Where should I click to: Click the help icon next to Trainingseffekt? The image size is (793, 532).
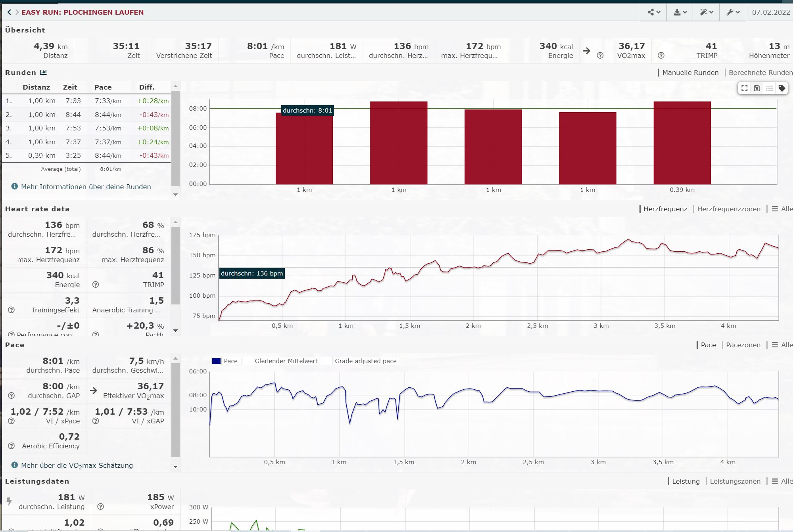pos(12,310)
